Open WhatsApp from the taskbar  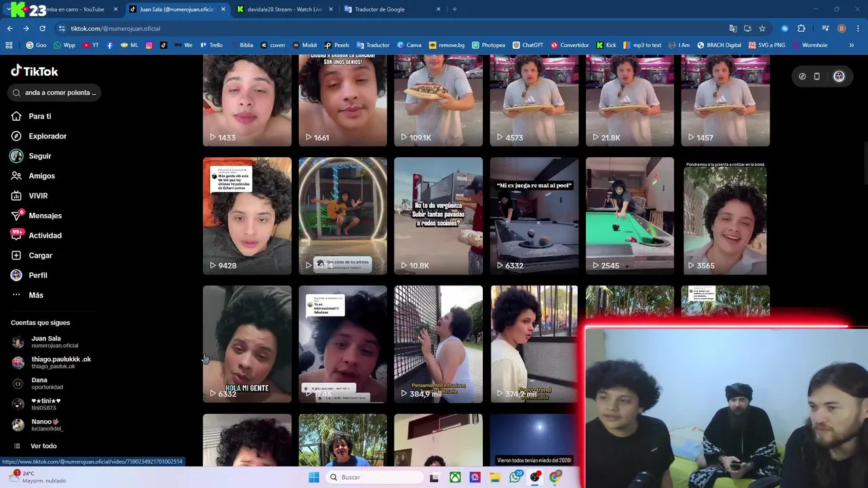click(x=515, y=477)
